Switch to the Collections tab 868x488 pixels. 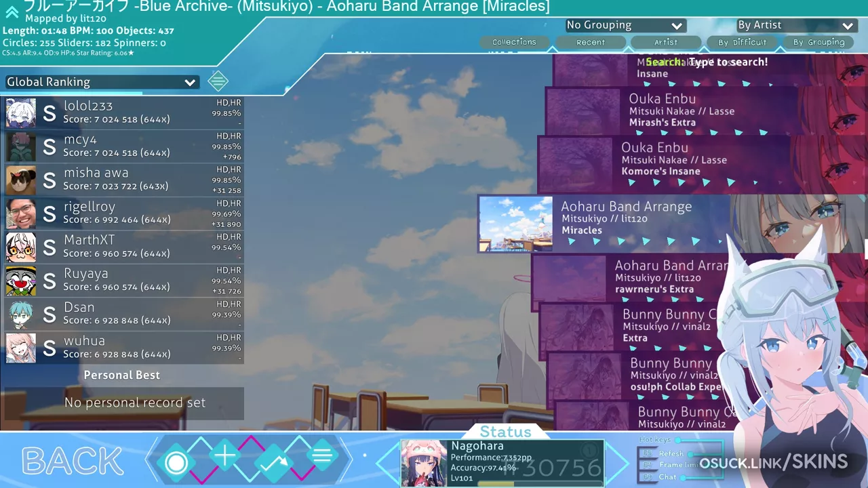coord(514,42)
